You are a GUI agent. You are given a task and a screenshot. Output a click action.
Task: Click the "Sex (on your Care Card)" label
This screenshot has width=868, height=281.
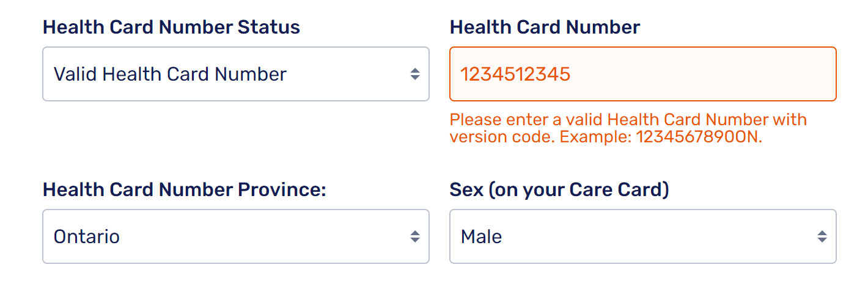pyautogui.click(x=559, y=190)
